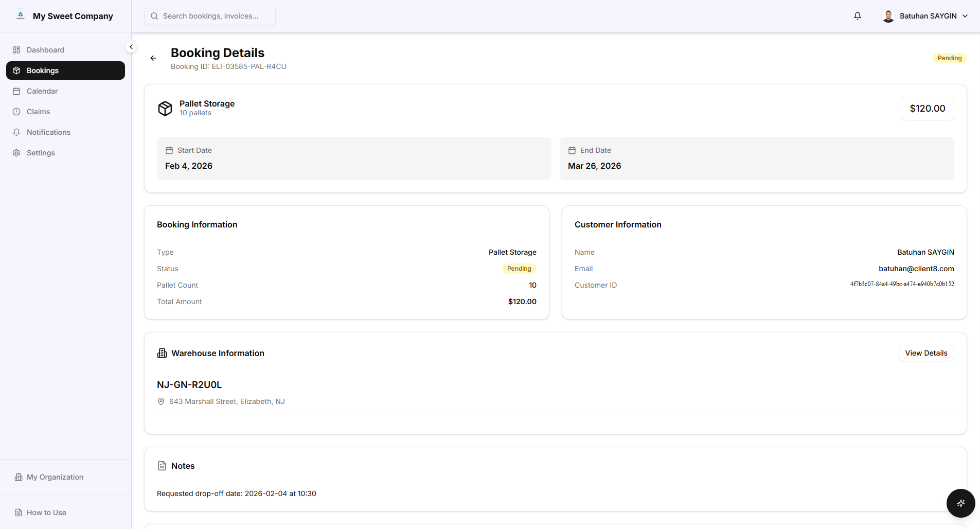Click the My Organization building icon

point(19,477)
